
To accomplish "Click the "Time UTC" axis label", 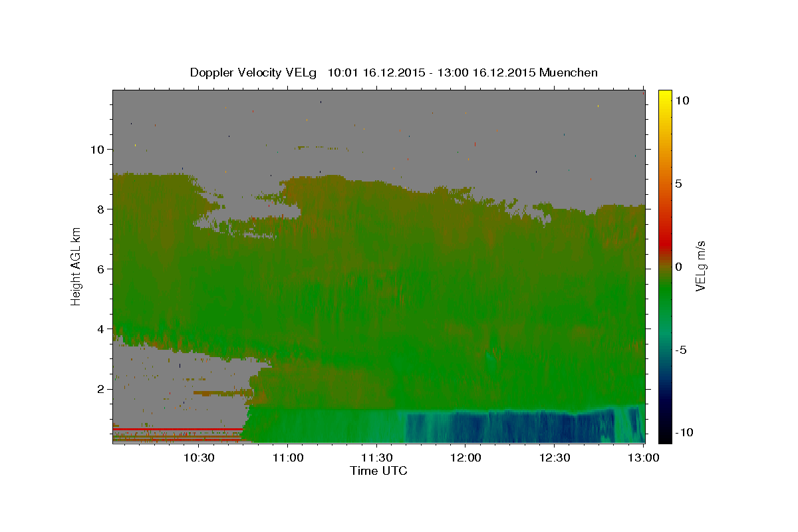I will click(x=378, y=471).
